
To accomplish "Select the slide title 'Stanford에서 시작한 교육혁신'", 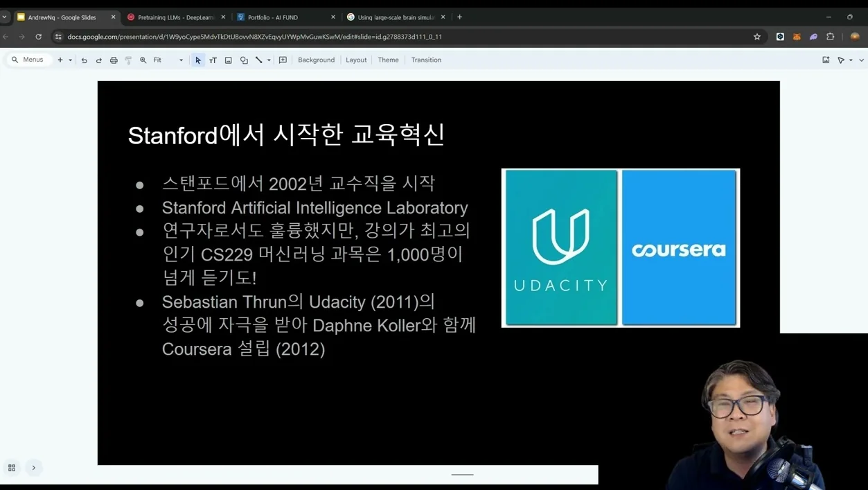I will pos(286,134).
